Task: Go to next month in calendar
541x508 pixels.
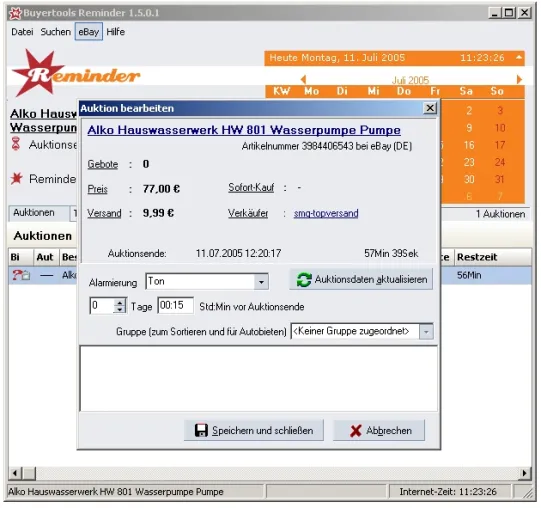Action: [519, 80]
